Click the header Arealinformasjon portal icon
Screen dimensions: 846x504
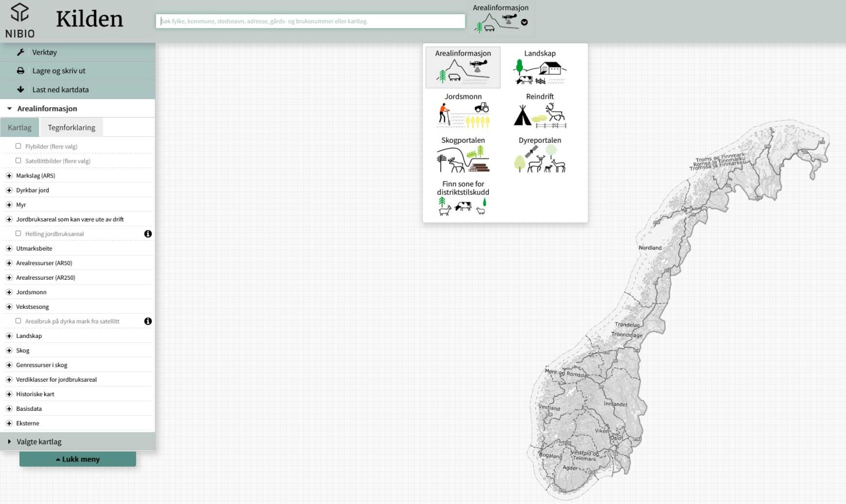pos(496,23)
